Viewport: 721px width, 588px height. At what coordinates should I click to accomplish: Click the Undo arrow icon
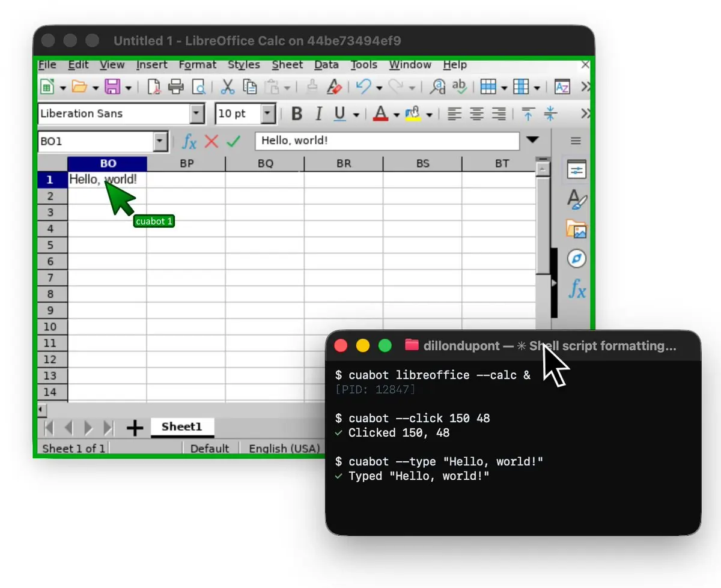(x=364, y=87)
